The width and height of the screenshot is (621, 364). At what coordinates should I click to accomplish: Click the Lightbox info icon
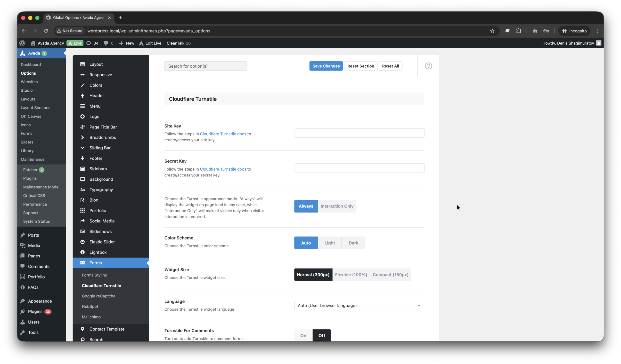tap(82, 252)
